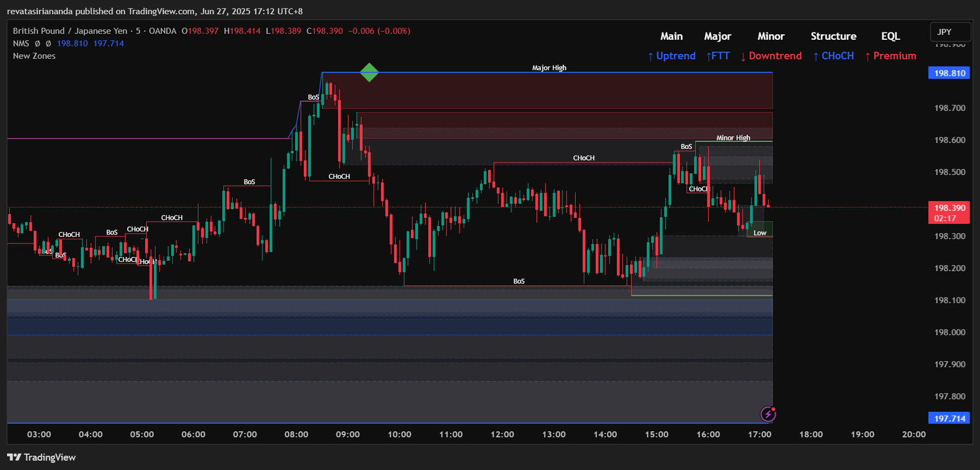Click the blue CHoCH structure indicator
Screen dimensions: 980x470
pyautogui.click(x=833, y=56)
